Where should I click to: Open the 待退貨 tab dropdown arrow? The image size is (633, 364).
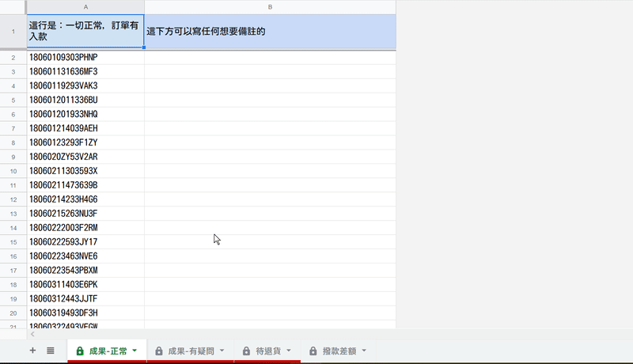pos(288,351)
